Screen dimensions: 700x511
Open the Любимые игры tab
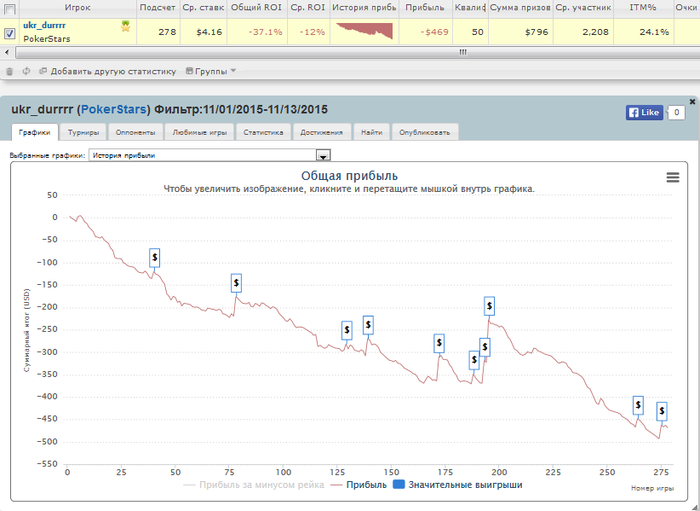coord(200,133)
